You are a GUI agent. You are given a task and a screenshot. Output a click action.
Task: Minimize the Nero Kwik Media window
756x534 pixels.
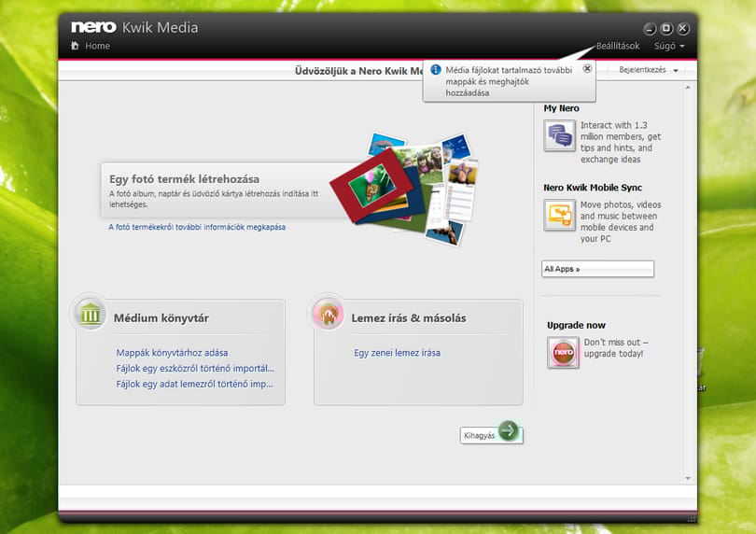point(650,29)
